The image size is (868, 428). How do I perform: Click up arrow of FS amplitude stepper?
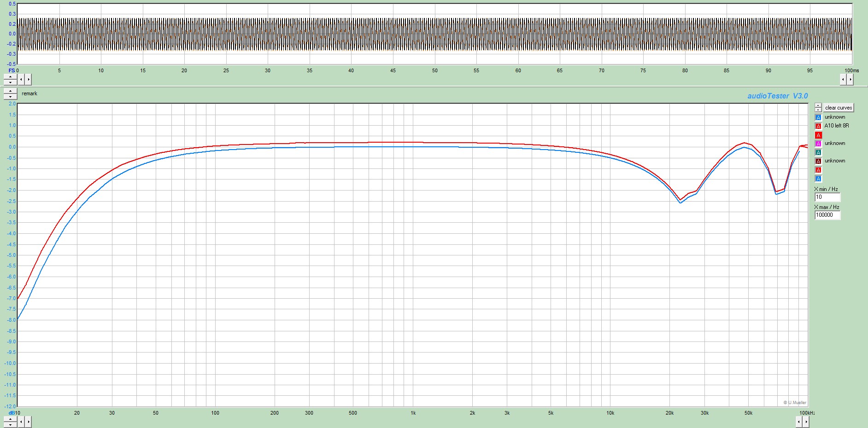[10, 77]
